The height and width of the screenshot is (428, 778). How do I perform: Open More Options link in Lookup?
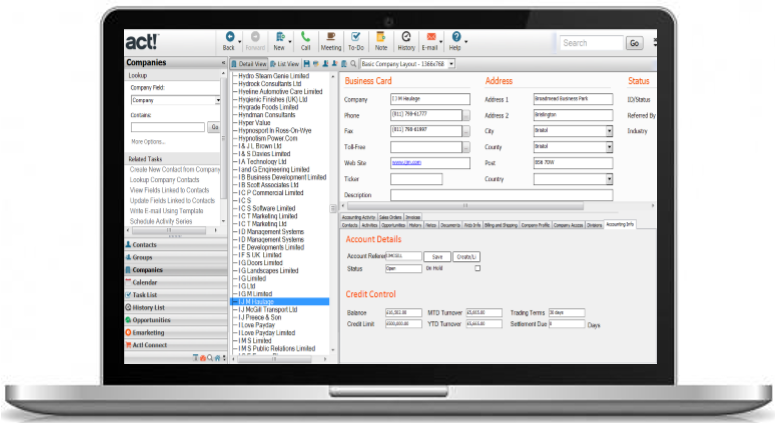pyautogui.click(x=148, y=142)
